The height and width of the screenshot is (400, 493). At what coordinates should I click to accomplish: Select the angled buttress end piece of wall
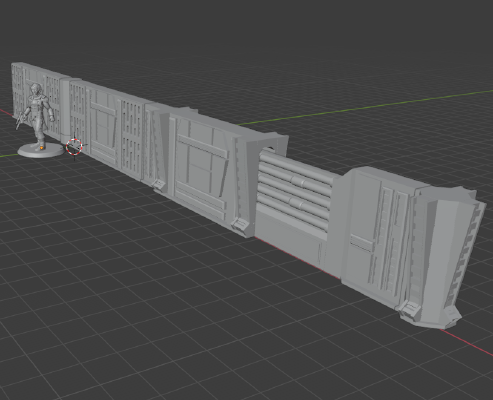(443, 257)
